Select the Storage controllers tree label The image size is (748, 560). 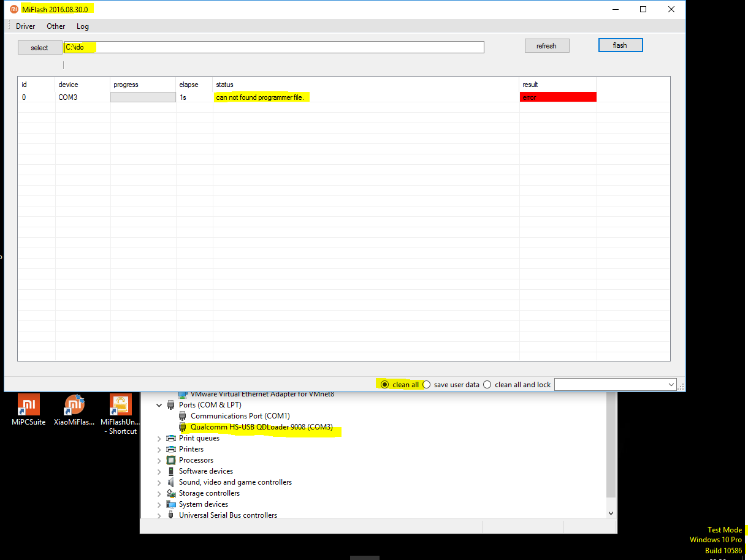209,493
